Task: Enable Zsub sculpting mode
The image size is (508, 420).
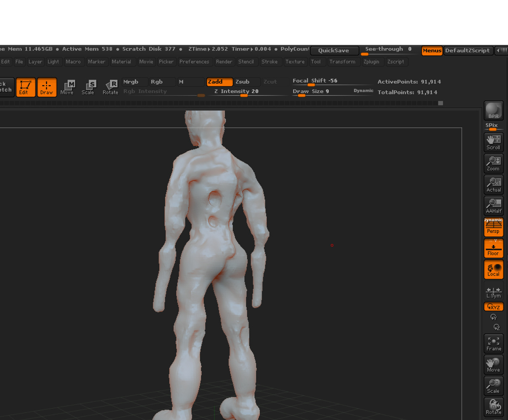Action: [x=247, y=82]
